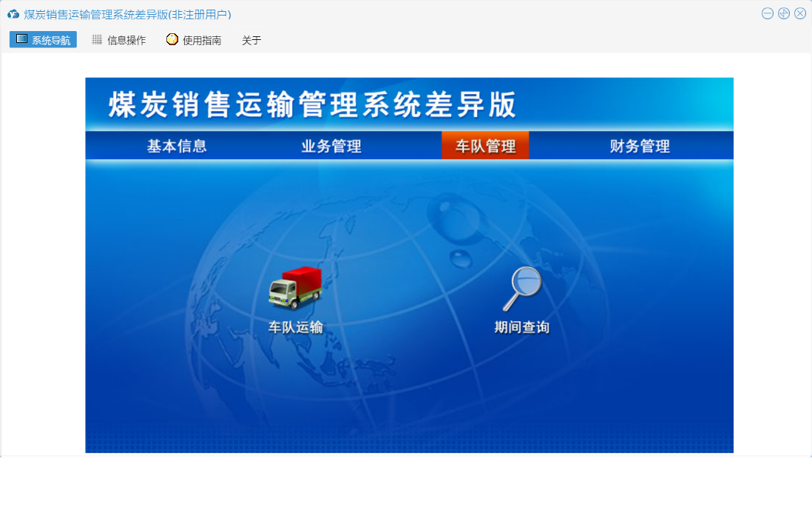
Task: Select the highlighted 车队管理 tab
Action: click(x=485, y=145)
